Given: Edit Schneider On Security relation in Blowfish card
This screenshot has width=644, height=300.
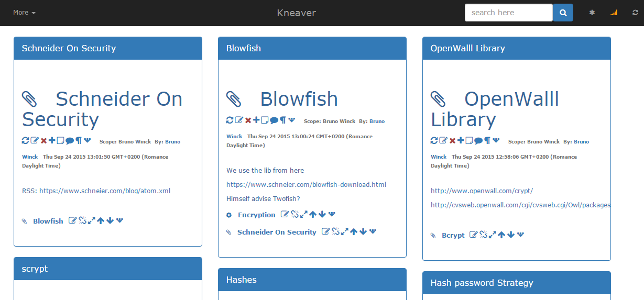Looking at the screenshot, I should [326, 231].
